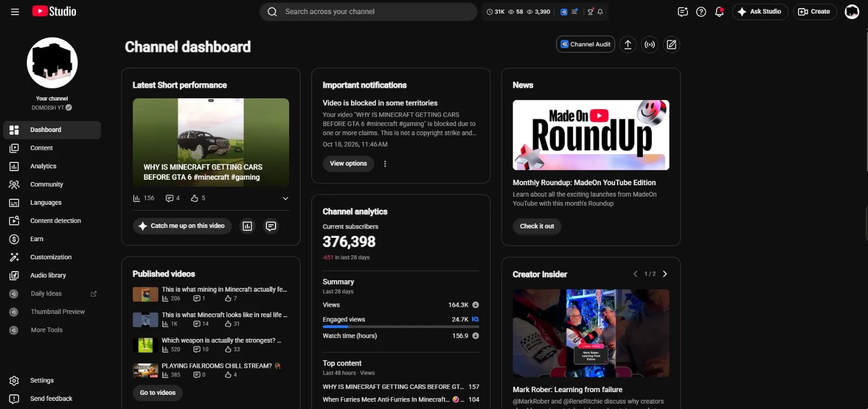
Task: Open the three-dot menu beside View options
Action: point(385,163)
